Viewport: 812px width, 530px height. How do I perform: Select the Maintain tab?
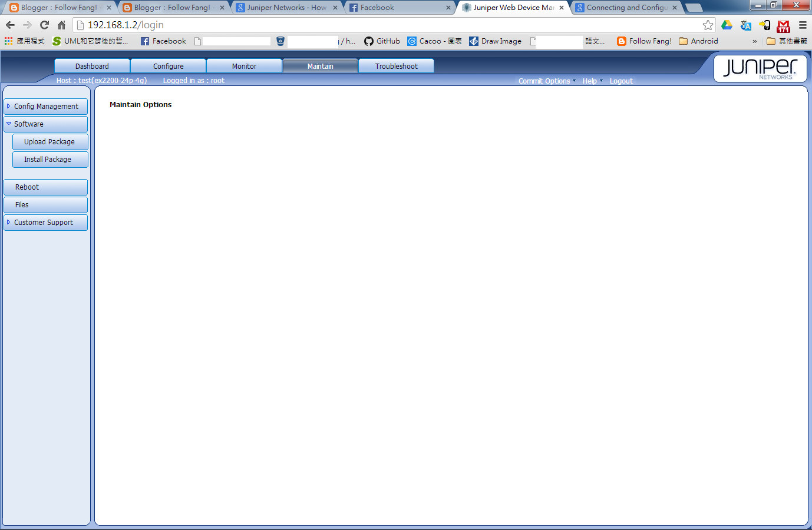coord(320,66)
